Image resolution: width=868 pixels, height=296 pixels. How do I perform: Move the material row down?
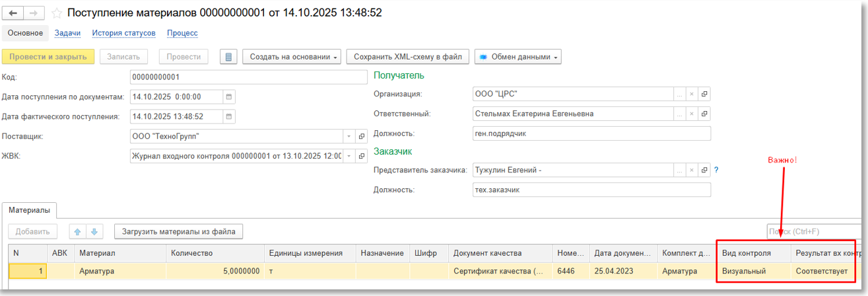pyautogui.click(x=94, y=232)
